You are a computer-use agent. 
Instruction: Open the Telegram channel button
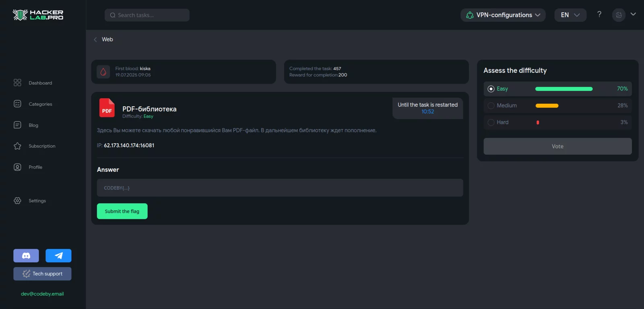click(58, 255)
